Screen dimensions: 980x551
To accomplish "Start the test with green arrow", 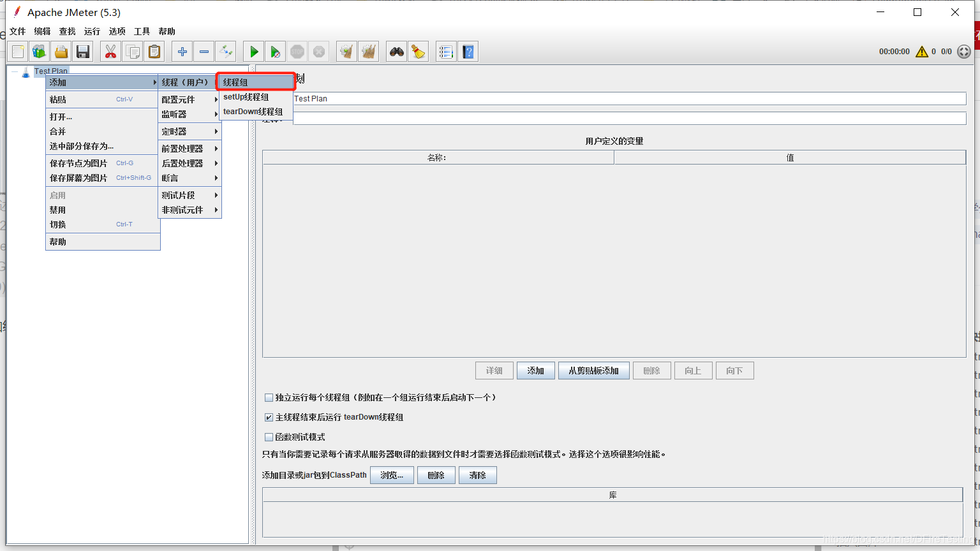I will (x=254, y=52).
